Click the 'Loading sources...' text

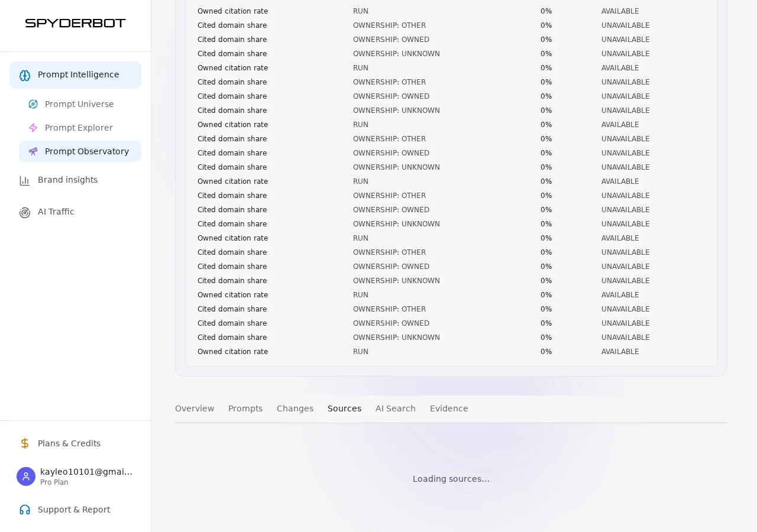coord(451,479)
